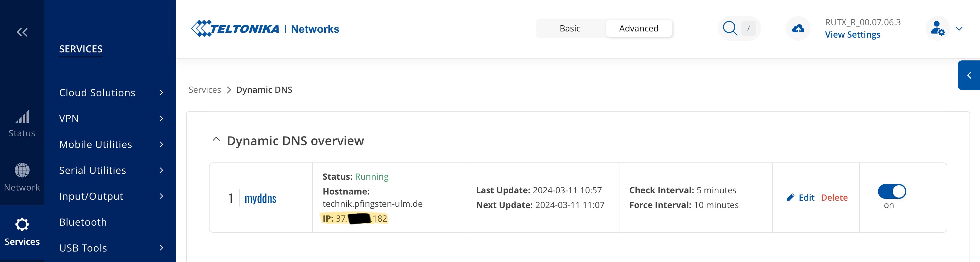Switch to Advanced mode
The width and height of the screenshot is (980, 262).
coord(638,29)
